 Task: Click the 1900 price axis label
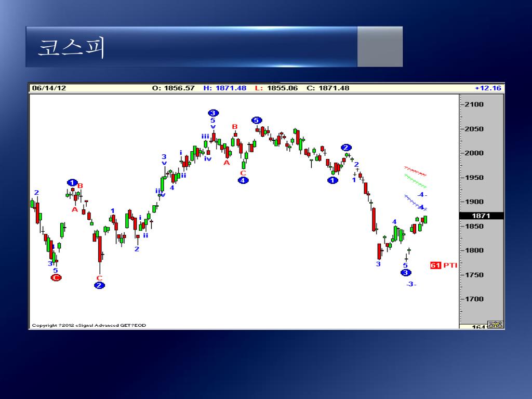474,202
